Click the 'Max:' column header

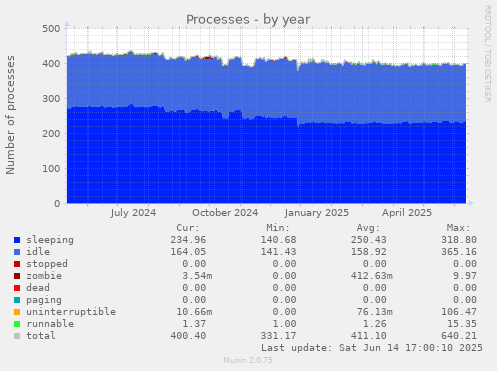pyautogui.click(x=458, y=228)
